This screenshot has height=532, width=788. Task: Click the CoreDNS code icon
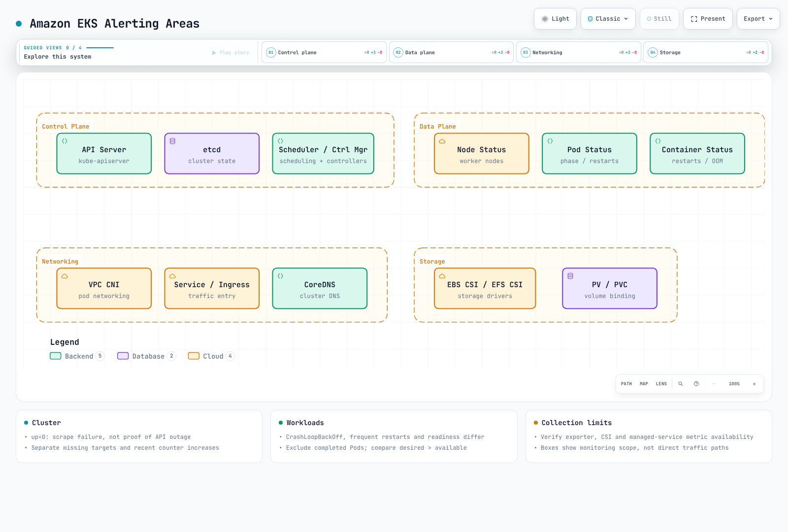pos(281,276)
